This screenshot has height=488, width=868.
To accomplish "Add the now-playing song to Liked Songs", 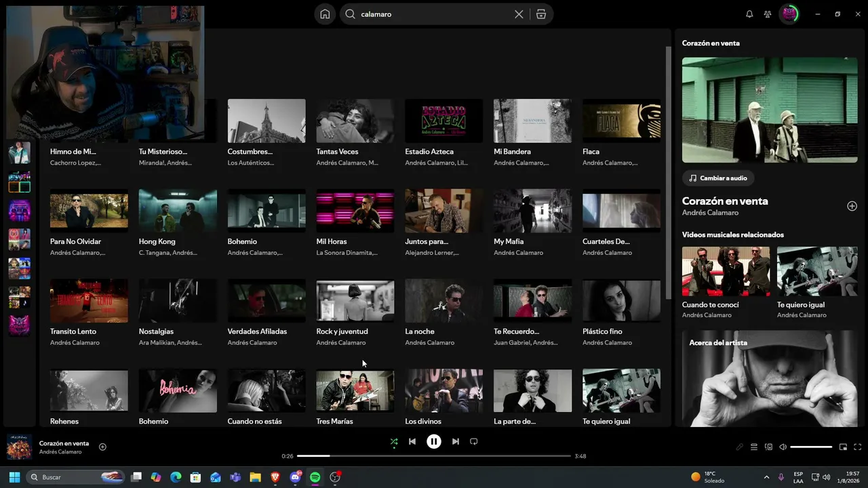I will [x=102, y=447].
